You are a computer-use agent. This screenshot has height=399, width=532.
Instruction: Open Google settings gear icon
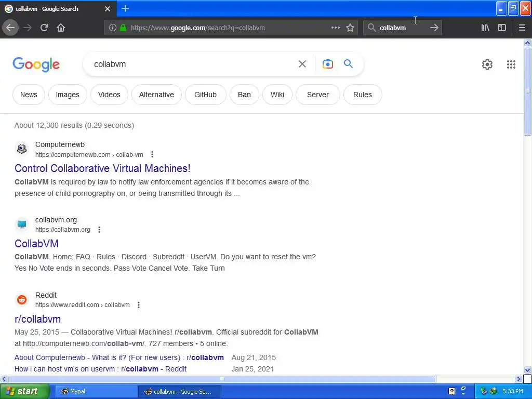487,64
